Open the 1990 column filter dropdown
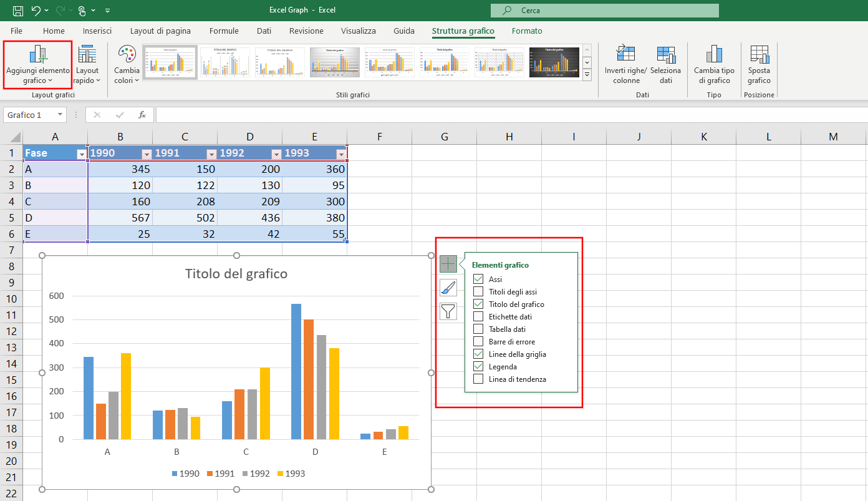Screen dimensions: 868x501 click(147, 154)
